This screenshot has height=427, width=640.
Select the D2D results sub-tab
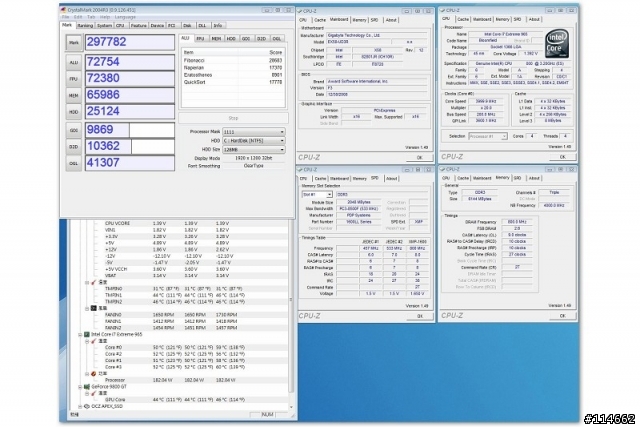tap(262, 38)
